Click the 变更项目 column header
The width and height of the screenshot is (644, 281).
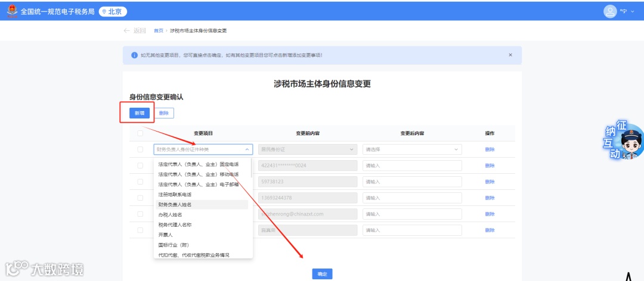(203, 133)
